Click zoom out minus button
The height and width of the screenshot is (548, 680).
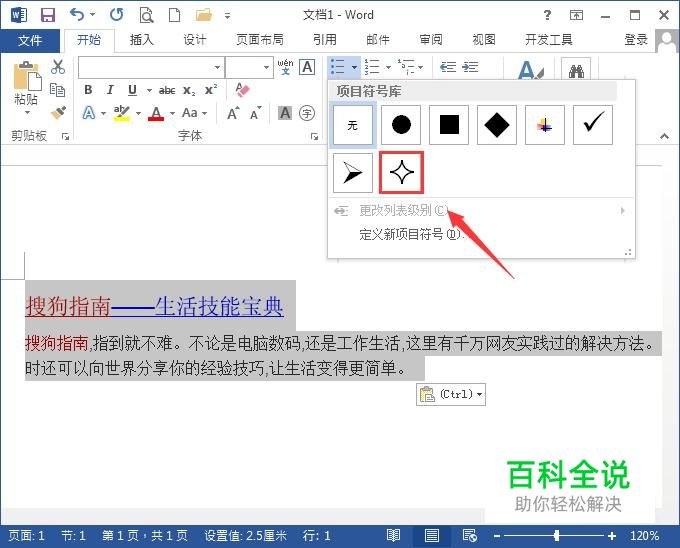click(497, 536)
